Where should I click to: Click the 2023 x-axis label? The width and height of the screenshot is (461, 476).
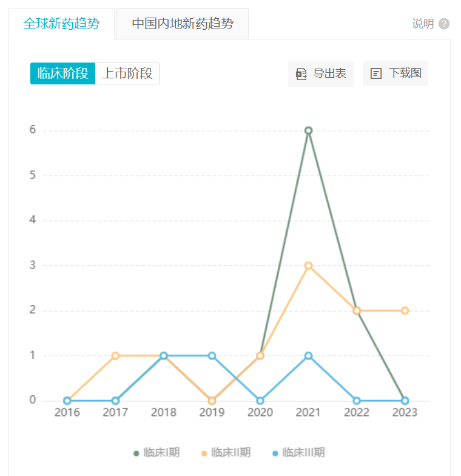(x=405, y=413)
